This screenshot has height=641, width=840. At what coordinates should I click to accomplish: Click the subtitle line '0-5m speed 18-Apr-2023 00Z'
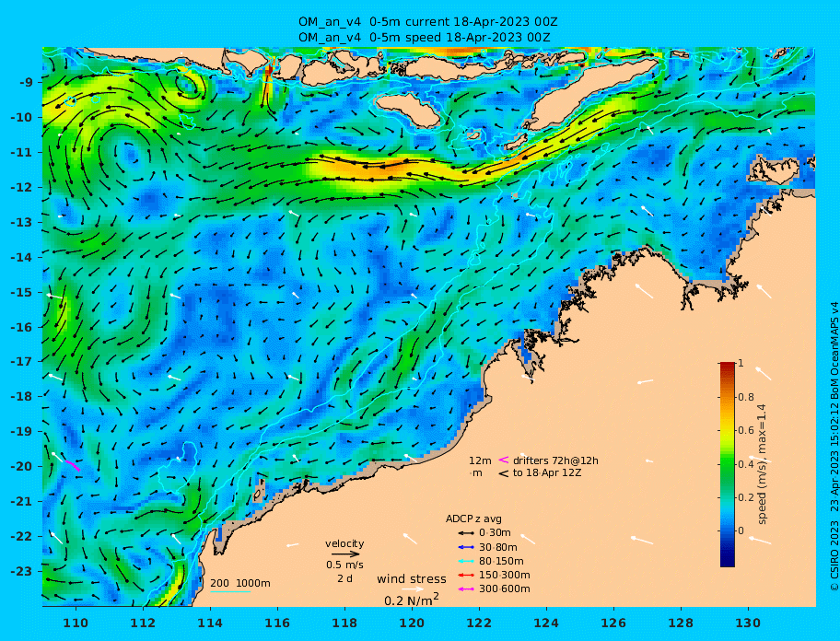[460, 38]
